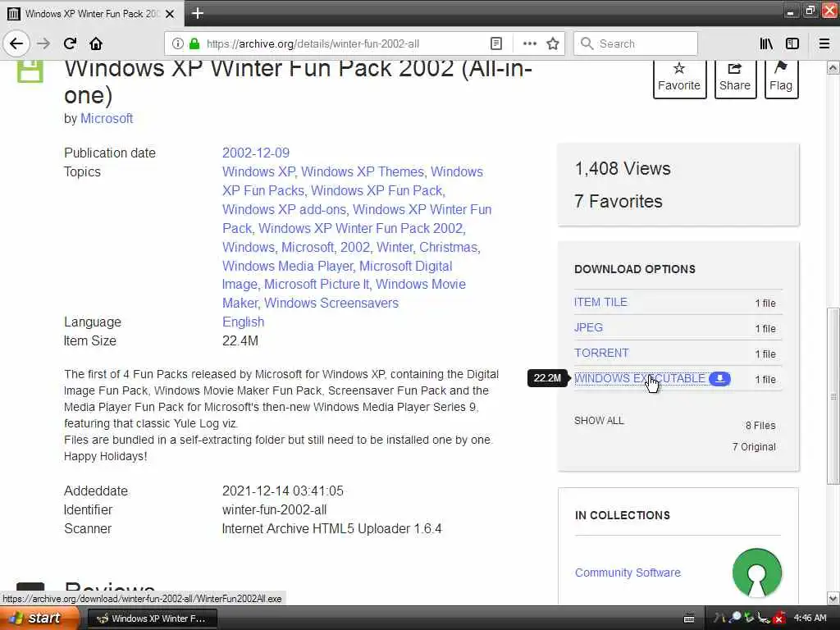The width and height of the screenshot is (840, 630).
Task: Click the identifier winter-fun-2002-all
Action: 274,510
